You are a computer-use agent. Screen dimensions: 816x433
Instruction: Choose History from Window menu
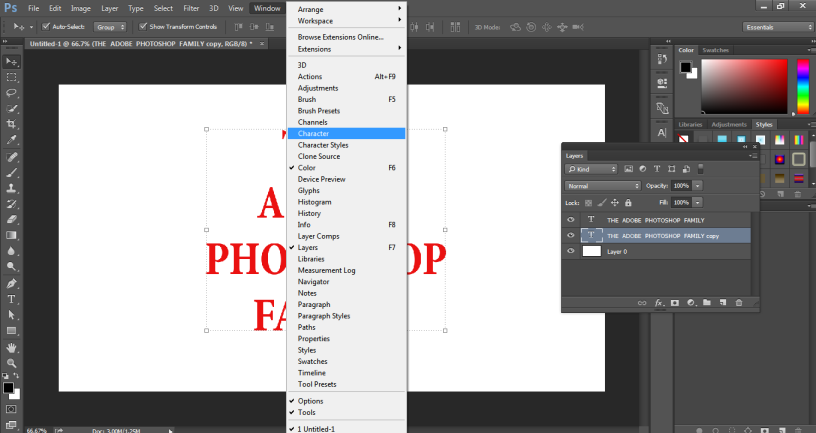(x=347, y=213)
